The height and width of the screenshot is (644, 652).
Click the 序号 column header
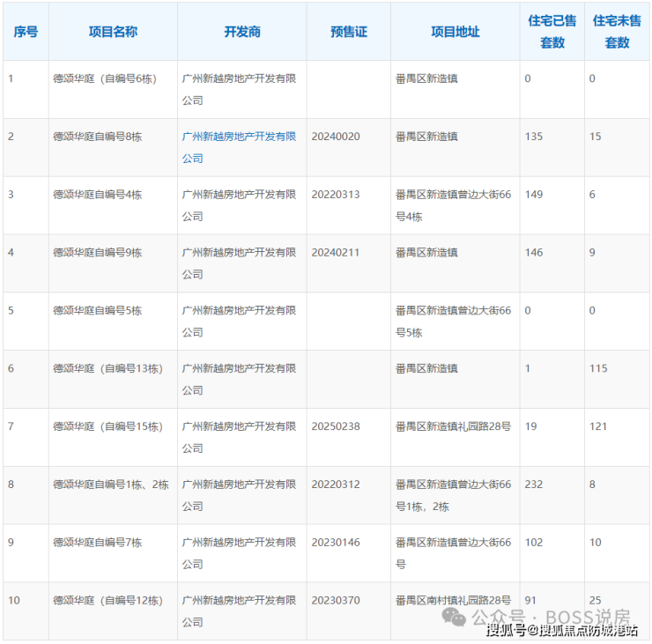coord(26,32)
